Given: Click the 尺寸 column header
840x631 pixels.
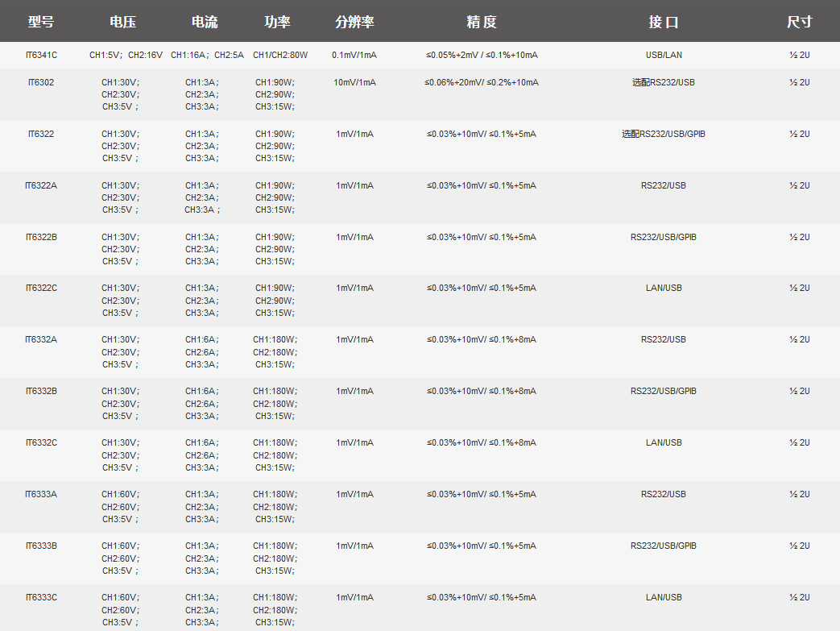Looking at the screenshot, I should pos(799,22).
